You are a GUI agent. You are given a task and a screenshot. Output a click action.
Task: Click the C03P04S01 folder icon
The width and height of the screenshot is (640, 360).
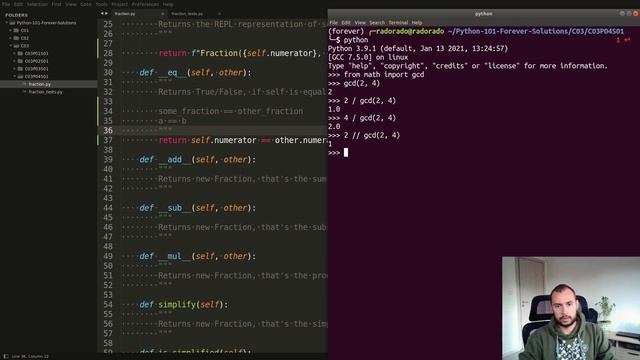[20, 76]
